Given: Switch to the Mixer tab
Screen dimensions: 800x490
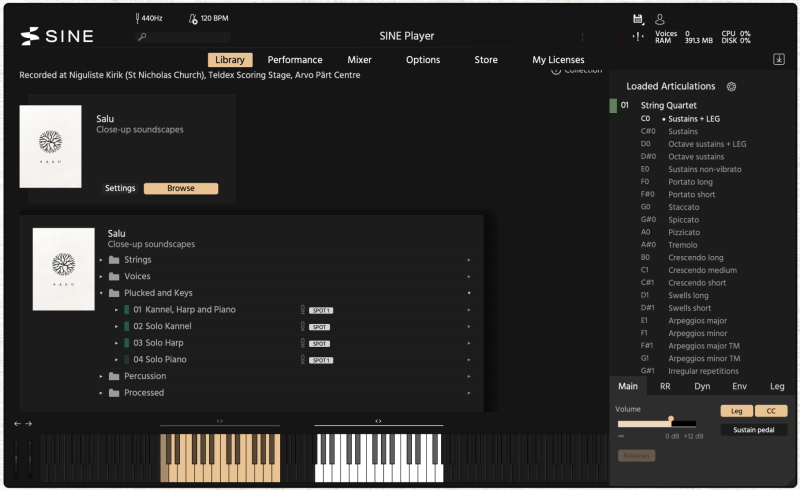Looking at the screenshot, I should point(359,60).
